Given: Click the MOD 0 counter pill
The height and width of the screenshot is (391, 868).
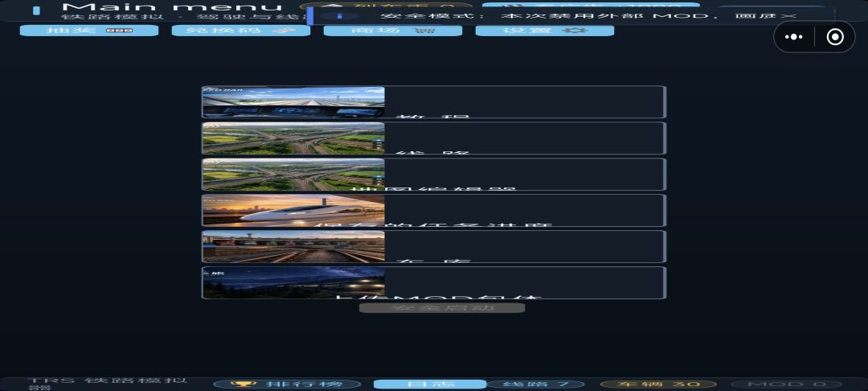Looking at the screenshot, I should 787,385.
